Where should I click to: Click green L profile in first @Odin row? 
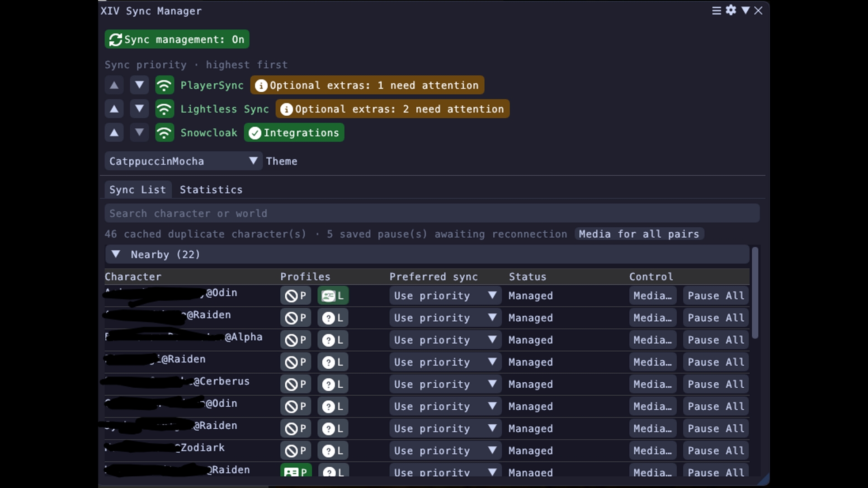click(333, 296)
